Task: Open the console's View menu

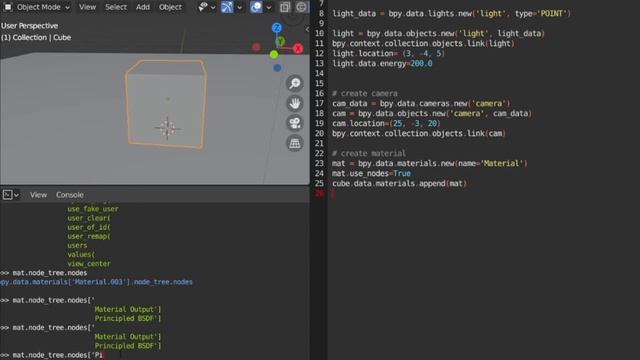Action: tap(38, 195)
